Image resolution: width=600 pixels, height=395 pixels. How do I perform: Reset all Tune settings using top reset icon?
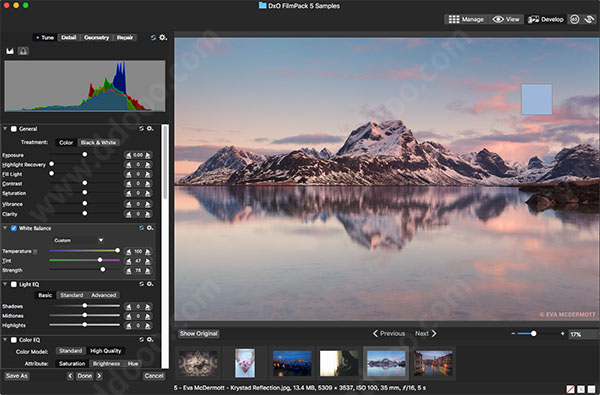153,38
